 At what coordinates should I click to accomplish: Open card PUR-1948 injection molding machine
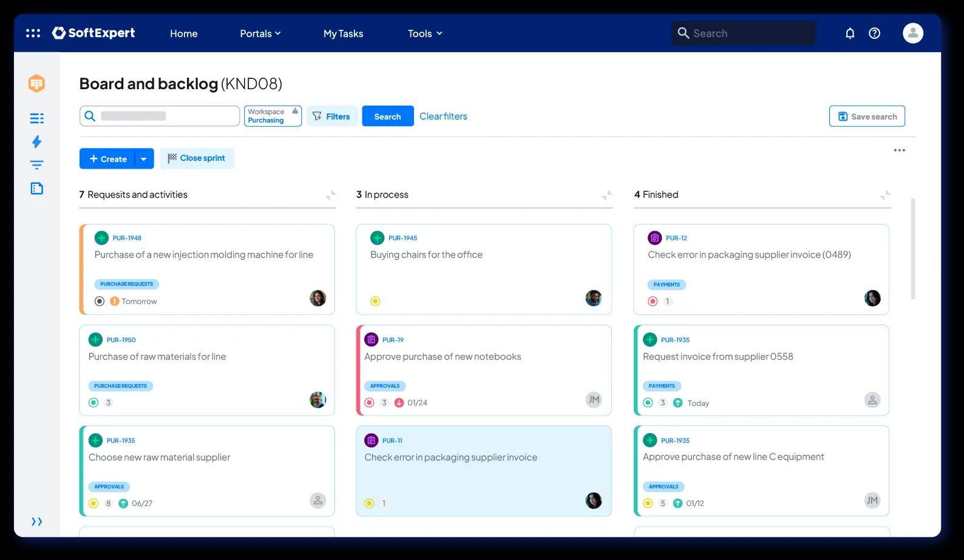click(207, 269)
